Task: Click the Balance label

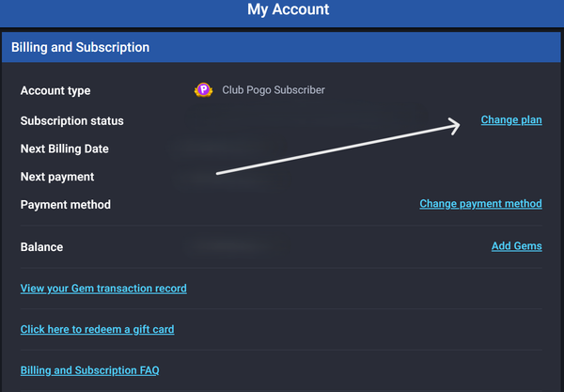Action: click(41, 247)
